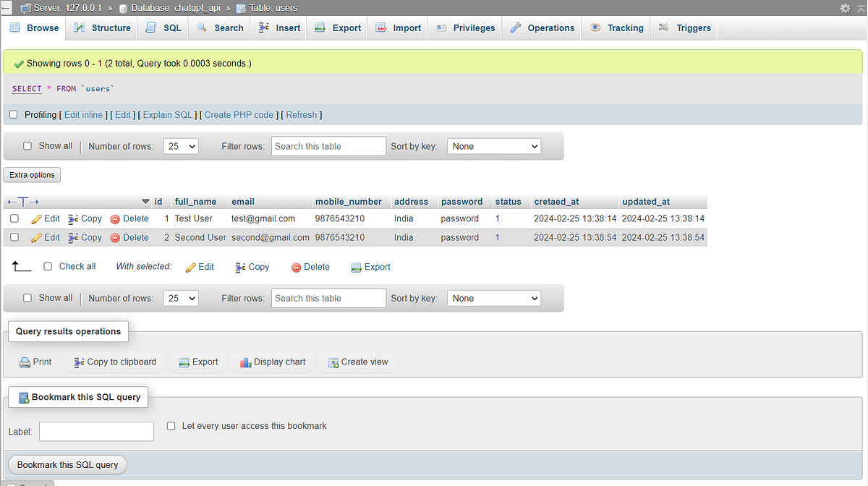Open Operations via its wrench icon
Image resolution: width=868 pixels, height=486 pixels.
[x=516, y=27]
